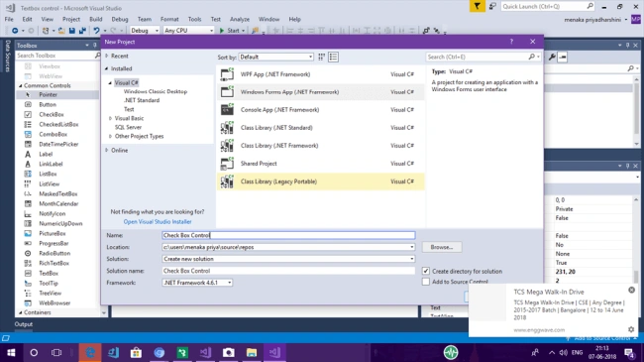Image resolution: width=644 pixels, height=362 pixels.
Task: Uncheck Create directory for solution
Action: [x=426, y=271]
